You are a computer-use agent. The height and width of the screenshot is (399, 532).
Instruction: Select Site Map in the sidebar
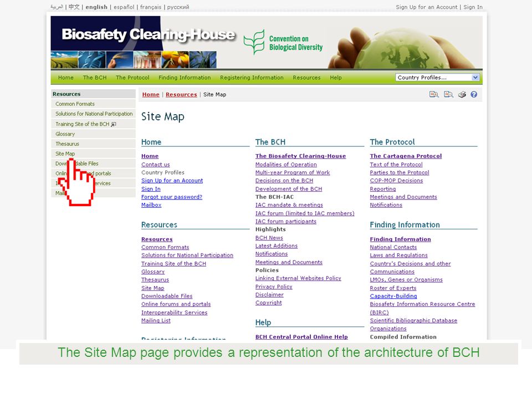click(x=93, y=154)
